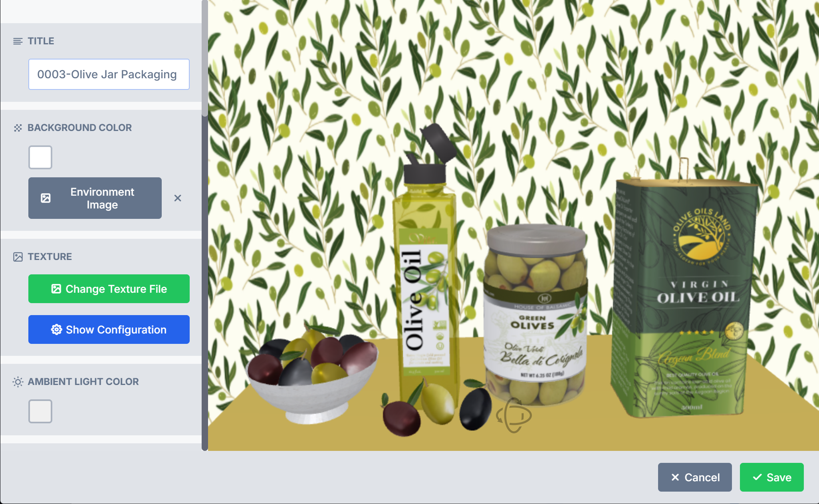Open the ambient light color swatch
The image size is (819, 504).
point(40,411)
